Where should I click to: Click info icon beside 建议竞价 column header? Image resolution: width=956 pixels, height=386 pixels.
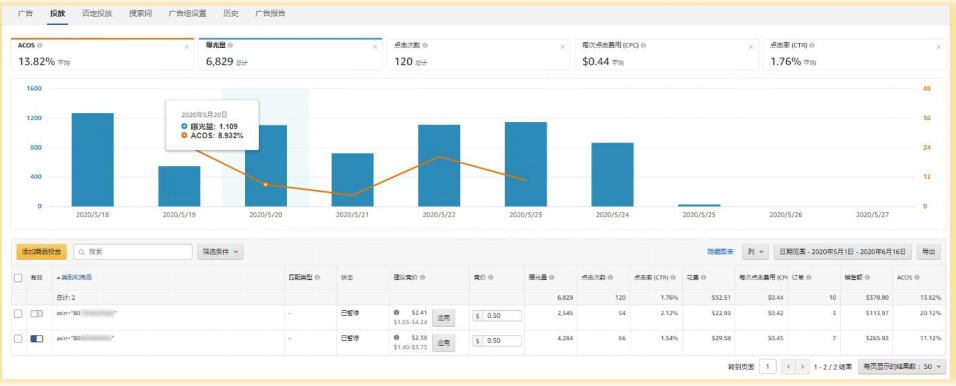click(423, 277)
